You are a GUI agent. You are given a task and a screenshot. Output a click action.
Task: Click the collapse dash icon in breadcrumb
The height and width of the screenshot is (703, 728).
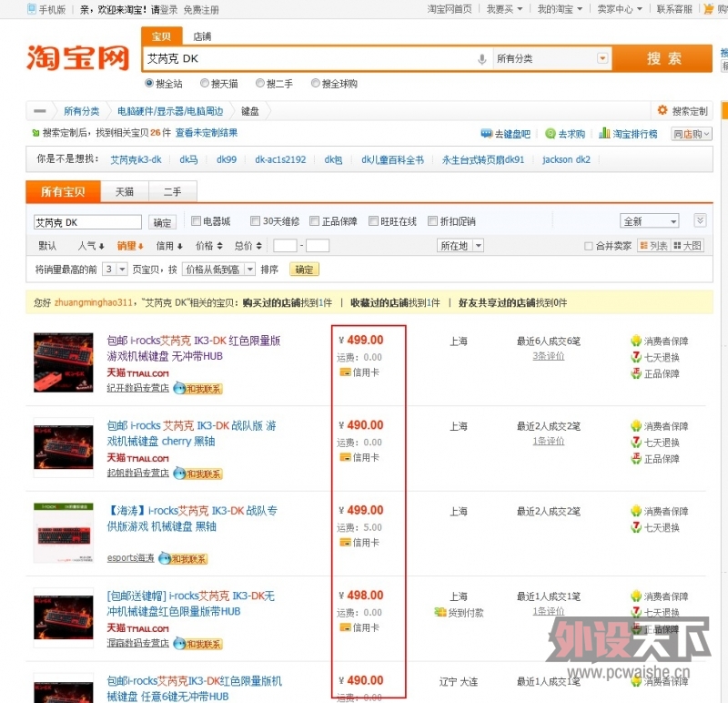40,111
